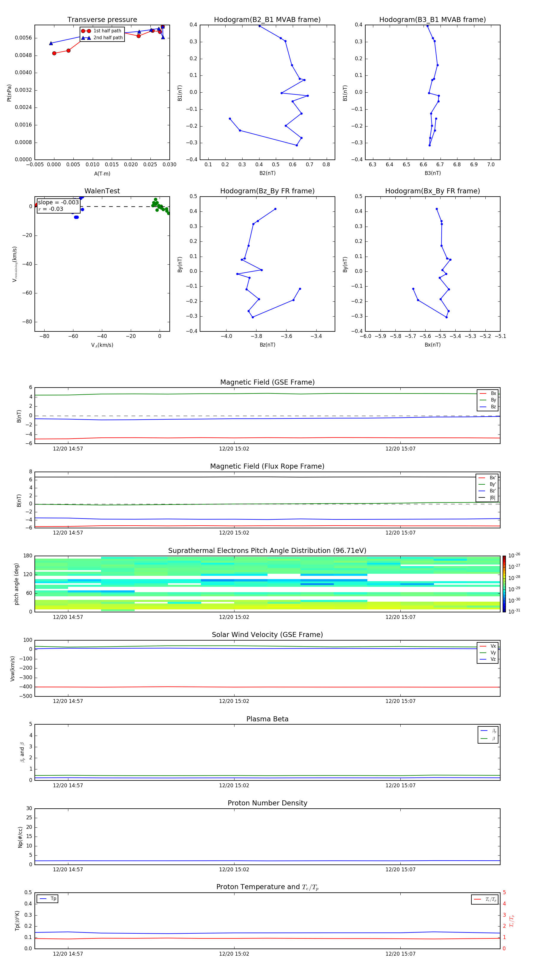Screen dimensions: 535x980
Task: Click 'pitch angle (deg)' axis label
Action: pyautogui.click(x=16, y=584)
